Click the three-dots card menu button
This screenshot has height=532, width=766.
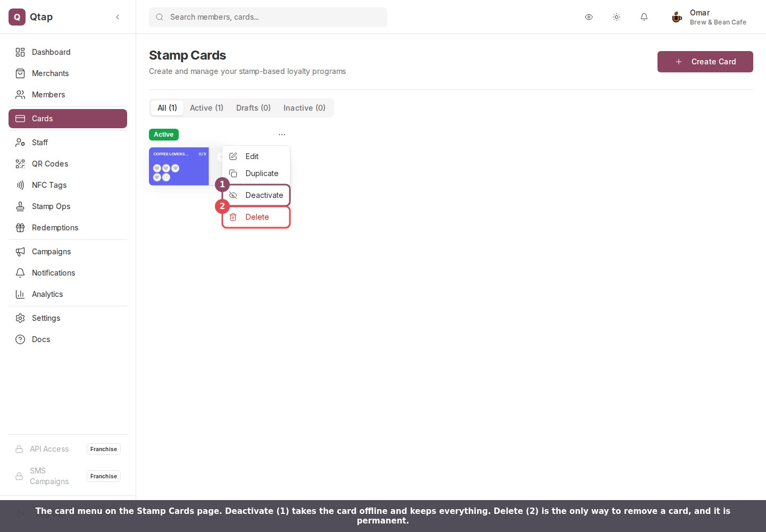click(282, 135)
